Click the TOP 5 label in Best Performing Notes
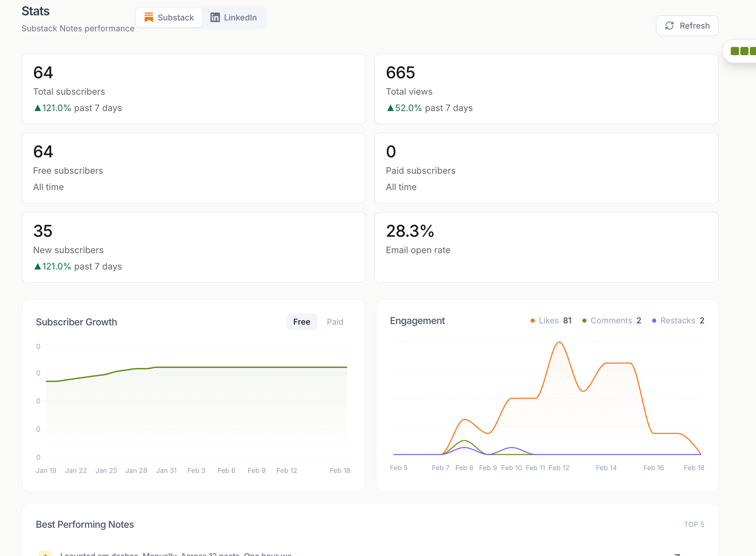 pos(694,524)
